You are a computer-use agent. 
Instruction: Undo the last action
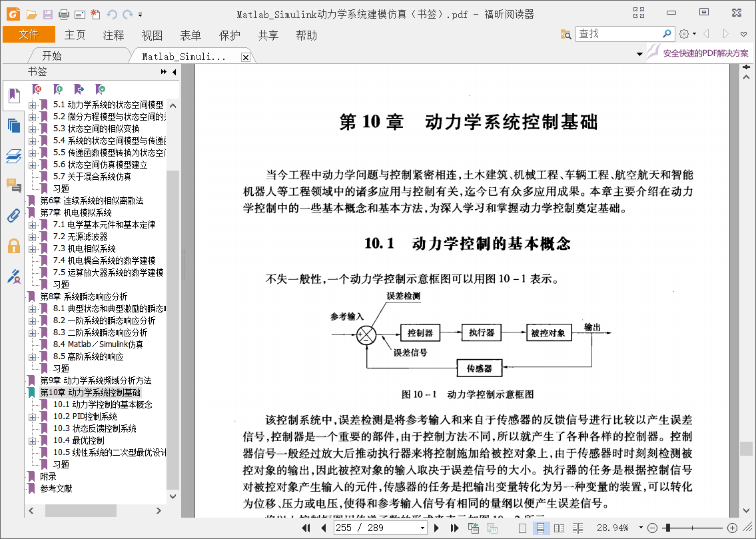point(112,15)
